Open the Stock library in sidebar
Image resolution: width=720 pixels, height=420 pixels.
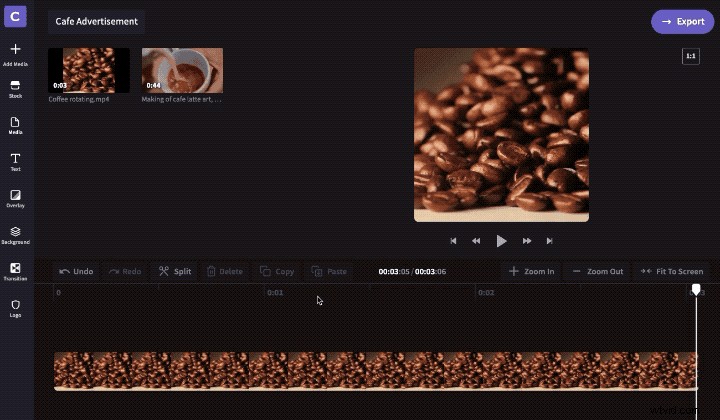click(x=15, y=89)
